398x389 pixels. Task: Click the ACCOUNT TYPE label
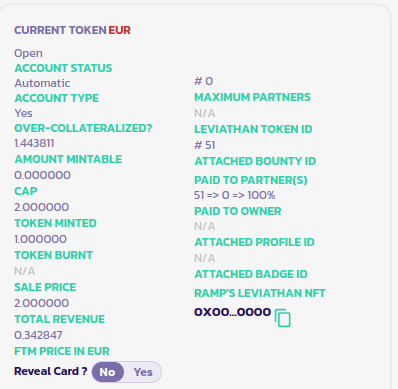[x=57, y=98]
